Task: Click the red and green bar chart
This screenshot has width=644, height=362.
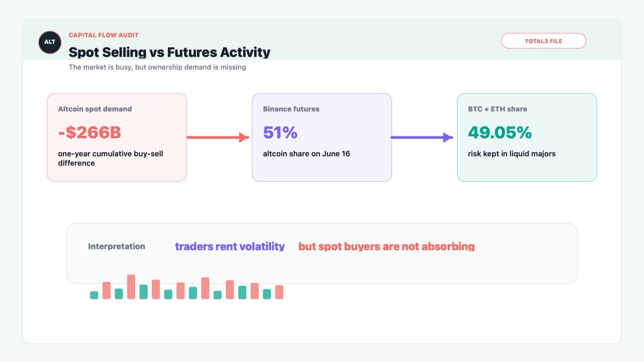Action: point(187,287)
